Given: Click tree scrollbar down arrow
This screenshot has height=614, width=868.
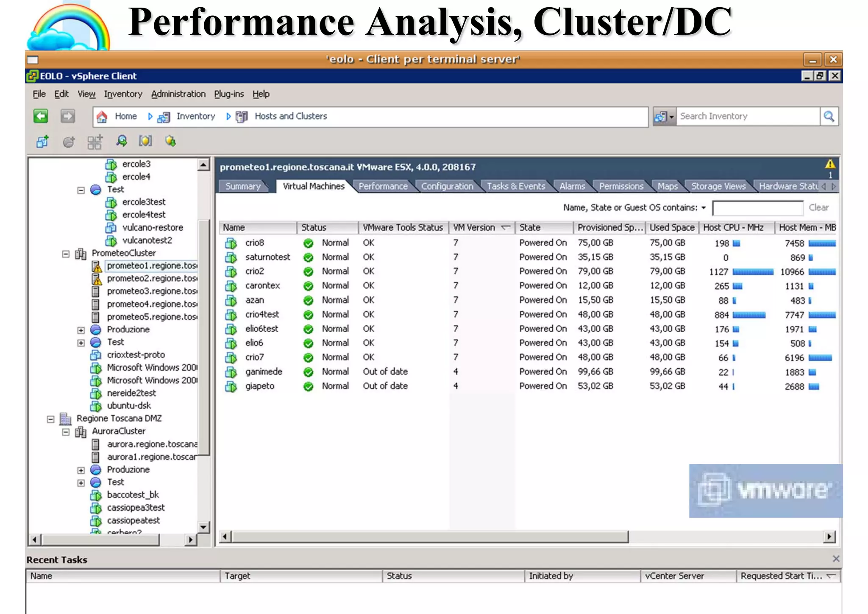Looking at the screenshot, I should [203, 527].
